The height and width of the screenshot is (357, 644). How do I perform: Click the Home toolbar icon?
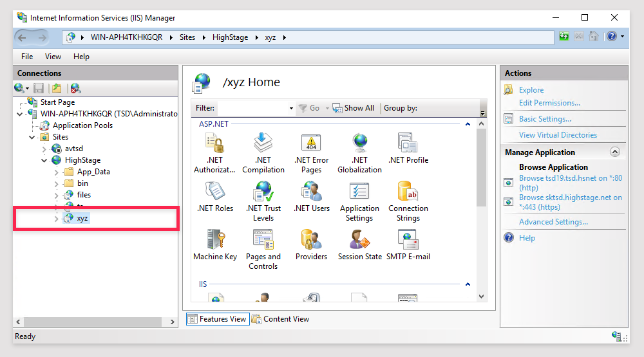tap(594, 37)
